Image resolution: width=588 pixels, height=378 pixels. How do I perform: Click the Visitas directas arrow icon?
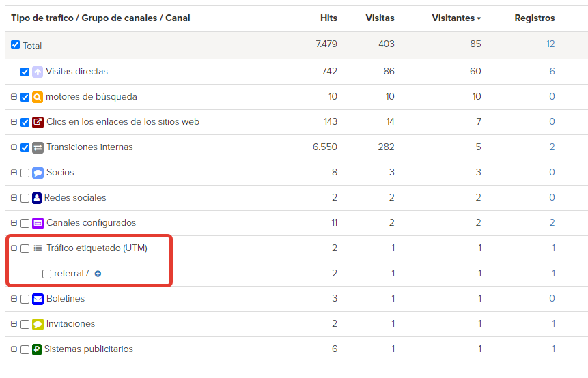pos(38,72)
